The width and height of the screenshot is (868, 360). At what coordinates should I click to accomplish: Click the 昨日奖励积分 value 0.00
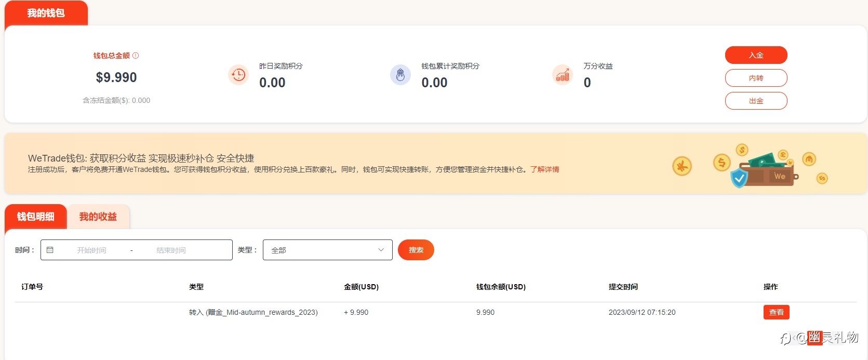272,83
